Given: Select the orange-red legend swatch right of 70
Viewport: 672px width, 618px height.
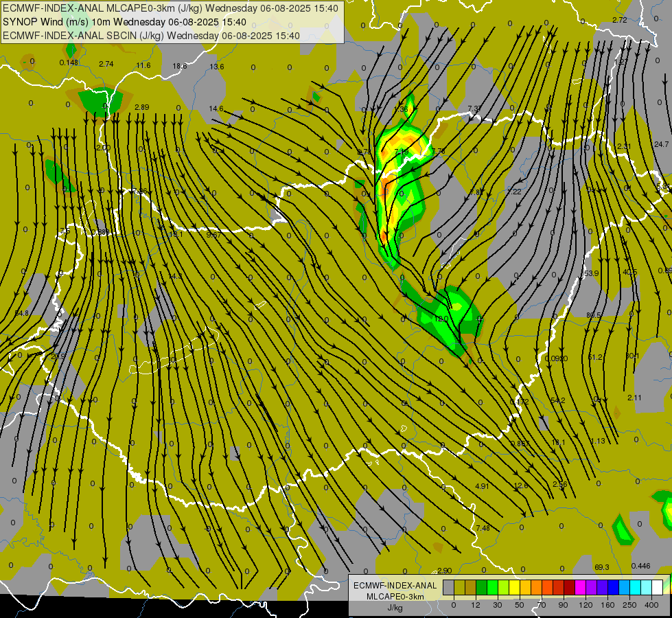Looking at the screenshot, I should tap(547, 588).
